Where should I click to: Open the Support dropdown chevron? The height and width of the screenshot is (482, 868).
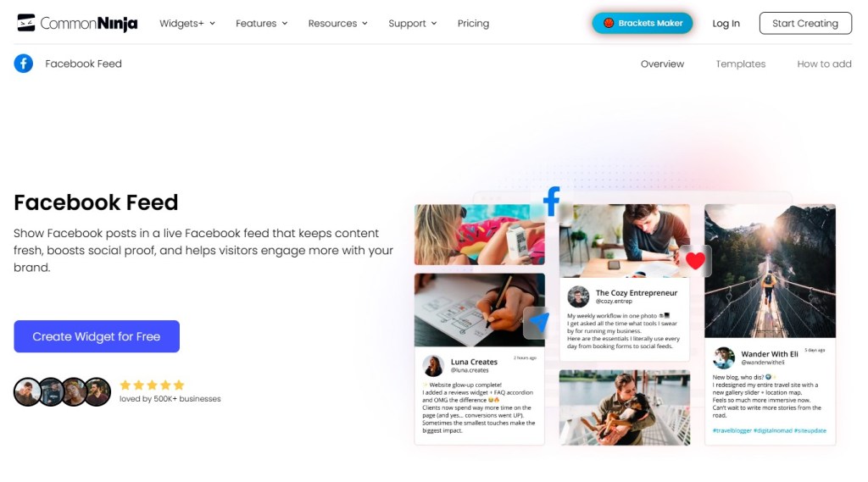pos(434,23)
